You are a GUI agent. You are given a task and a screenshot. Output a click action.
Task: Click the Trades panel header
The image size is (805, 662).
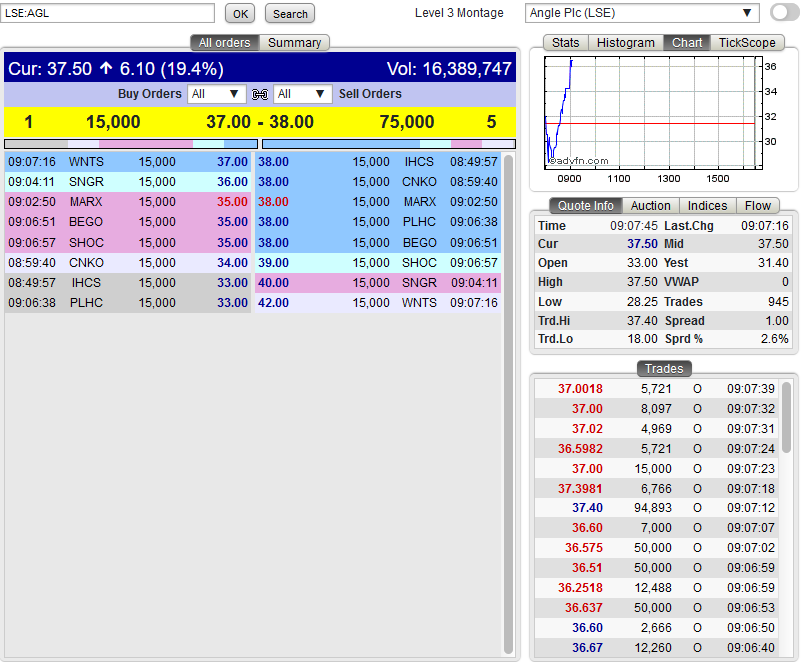click(x=664, y=369)
